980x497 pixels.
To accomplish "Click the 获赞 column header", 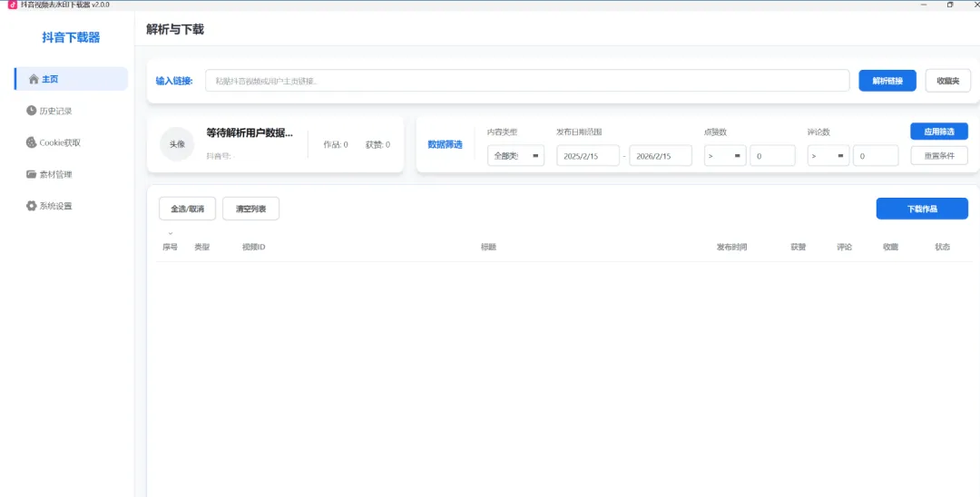I will (799, 248).
